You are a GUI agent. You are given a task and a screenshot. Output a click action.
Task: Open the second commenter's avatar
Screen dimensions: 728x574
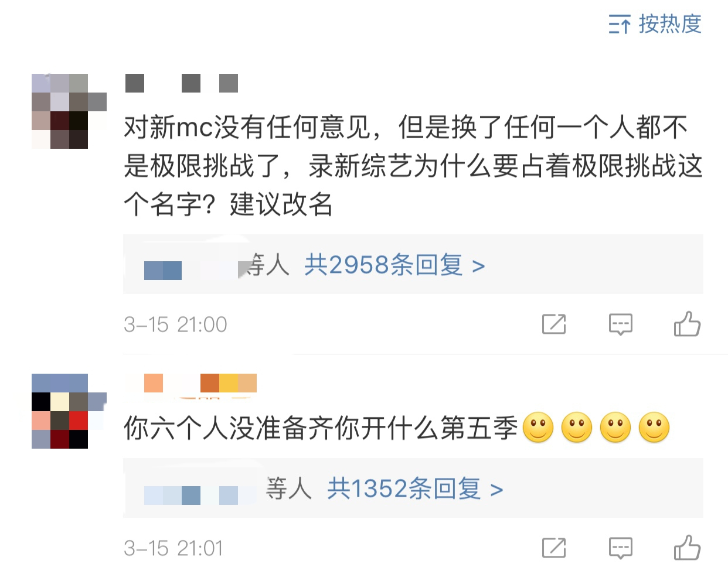click(69, 411)
